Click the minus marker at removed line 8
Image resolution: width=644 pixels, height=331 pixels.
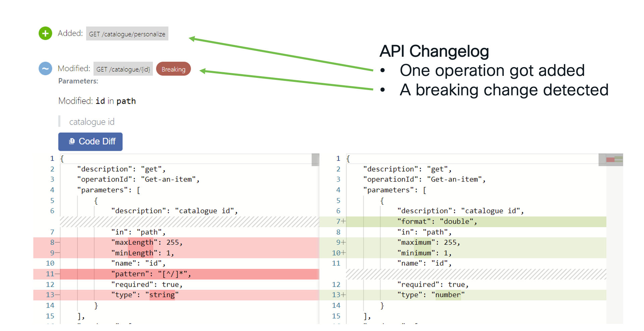57,242
